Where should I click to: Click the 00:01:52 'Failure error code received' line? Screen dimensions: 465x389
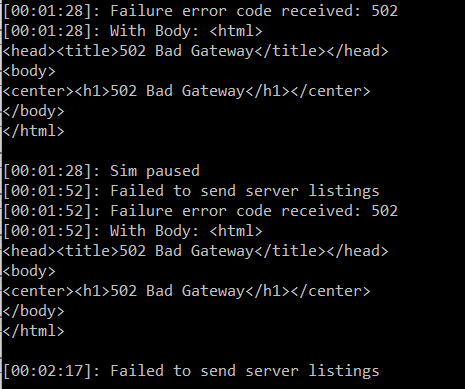coord(200,211)
